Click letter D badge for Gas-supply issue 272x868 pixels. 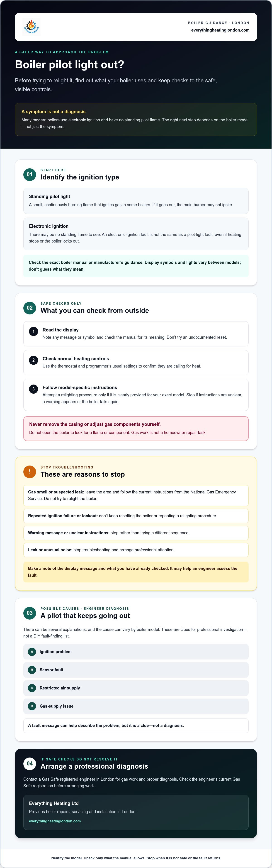pyautogui.click(x=32, y=706)
